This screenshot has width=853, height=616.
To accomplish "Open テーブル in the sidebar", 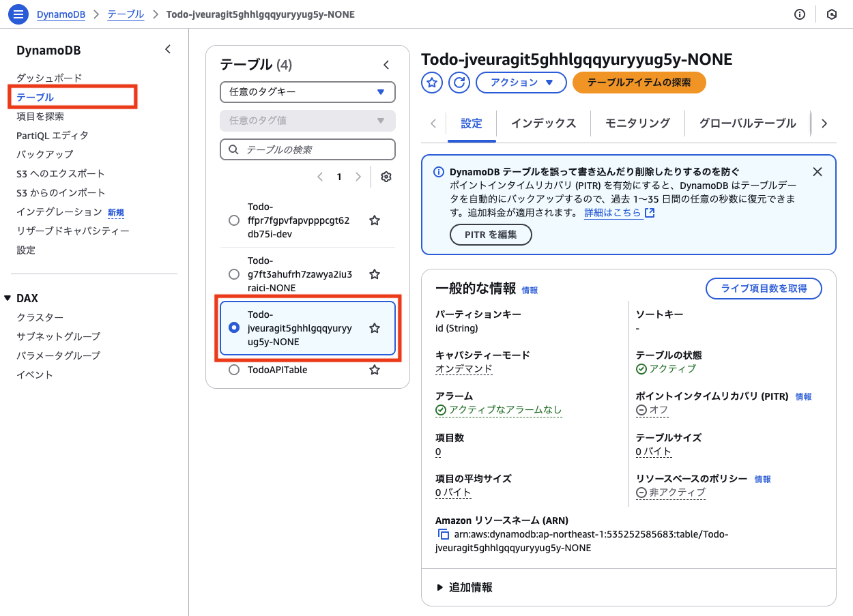I will pos(35,97).
